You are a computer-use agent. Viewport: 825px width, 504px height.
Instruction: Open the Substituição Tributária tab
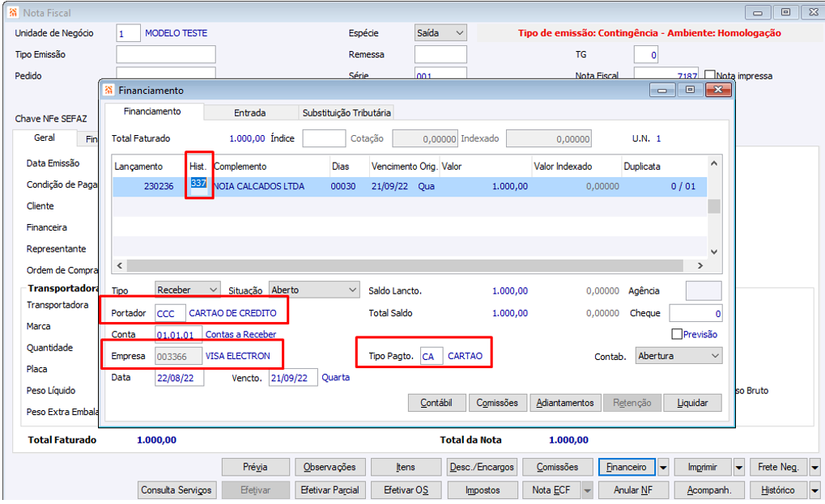[x=347, y=112]
